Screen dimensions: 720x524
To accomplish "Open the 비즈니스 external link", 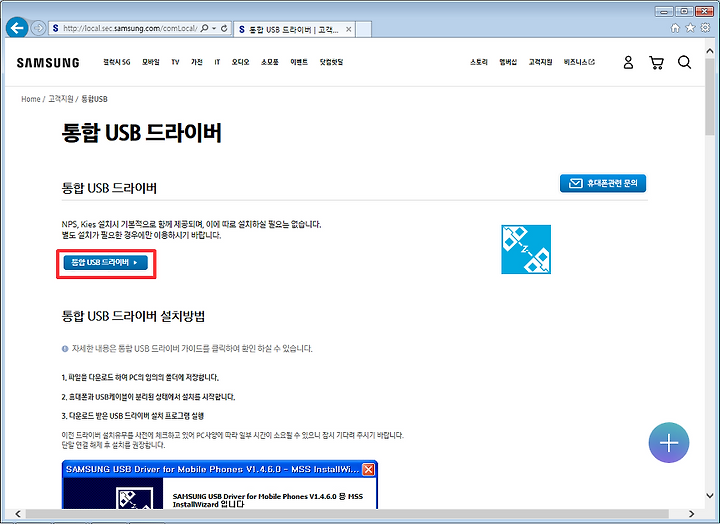I will pos(579,62).
